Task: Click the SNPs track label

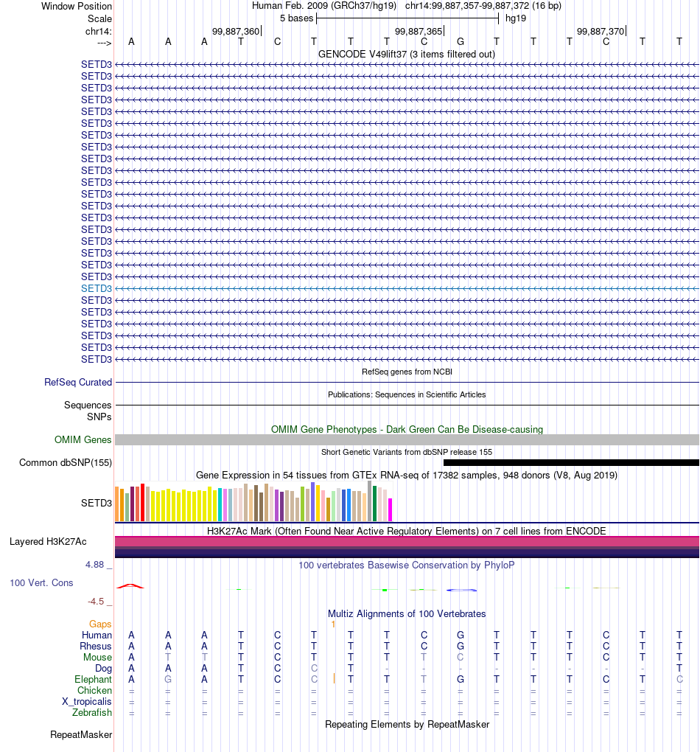Action: pyautogui.click(x=99, y=417)
